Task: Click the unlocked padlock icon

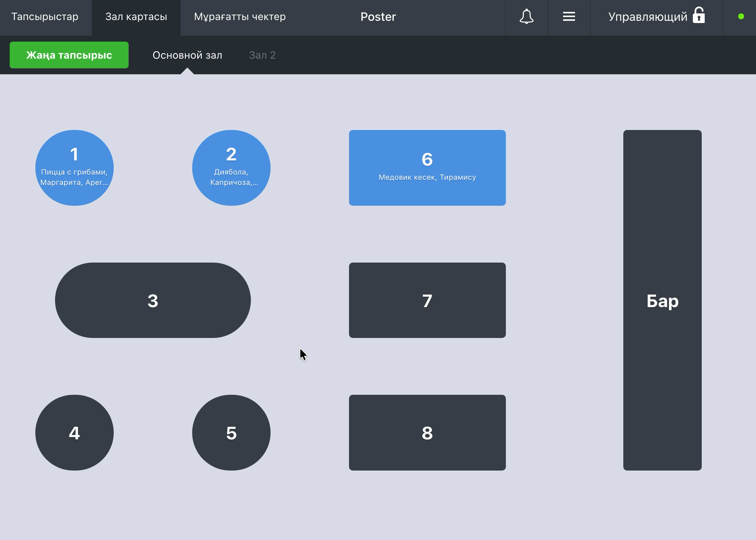Action: tap(699, 16)
